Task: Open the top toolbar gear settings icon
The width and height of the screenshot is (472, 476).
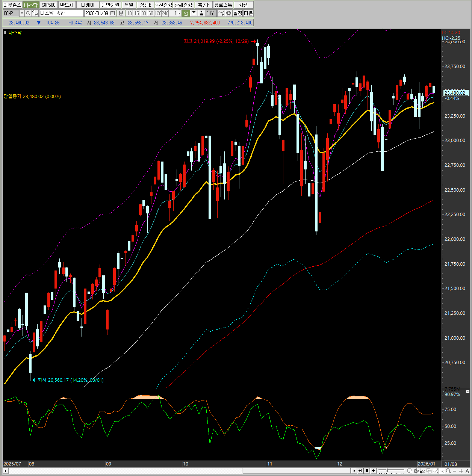Action: coord(228,13)
